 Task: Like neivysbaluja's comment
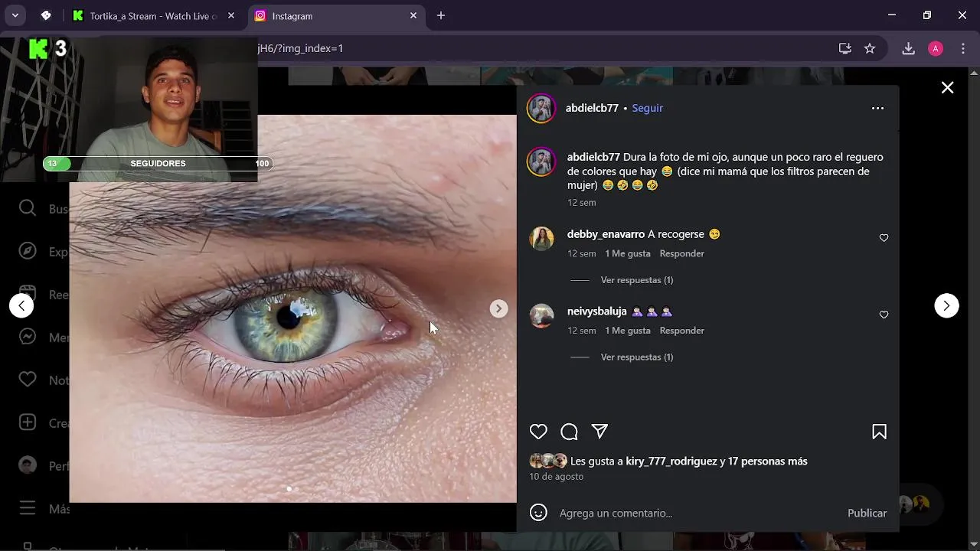tap(884, 315)
